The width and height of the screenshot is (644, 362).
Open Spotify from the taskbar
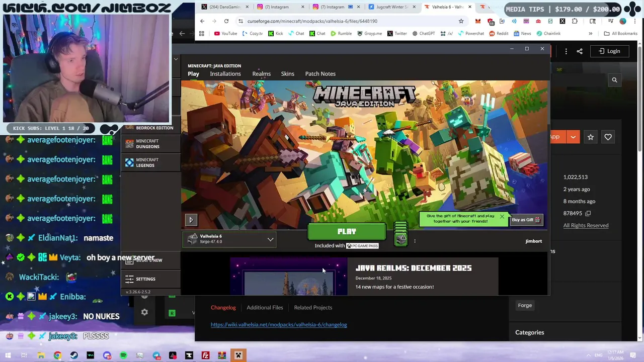pyautogui.click(x=123, y=355)
